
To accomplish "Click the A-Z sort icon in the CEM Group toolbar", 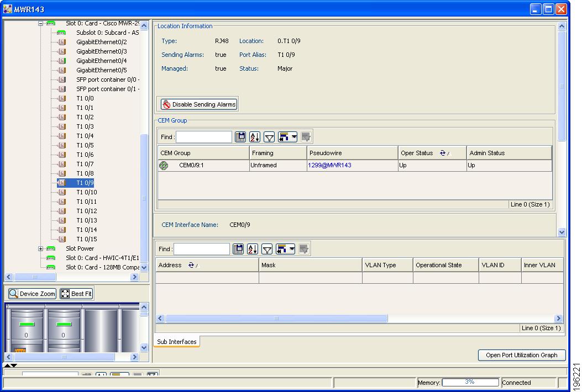I will tap(255, 137).
